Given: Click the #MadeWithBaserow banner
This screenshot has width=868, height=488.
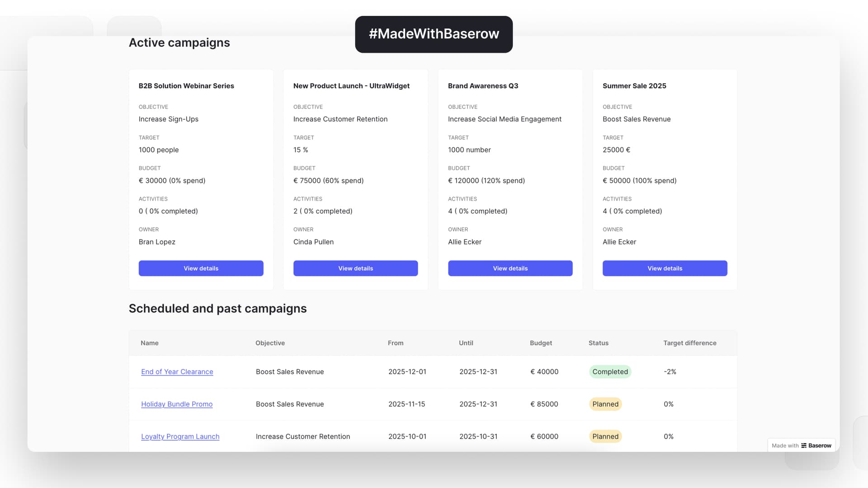Looking at the screenshot, I should pyautogui.click(x=434, y=34).
